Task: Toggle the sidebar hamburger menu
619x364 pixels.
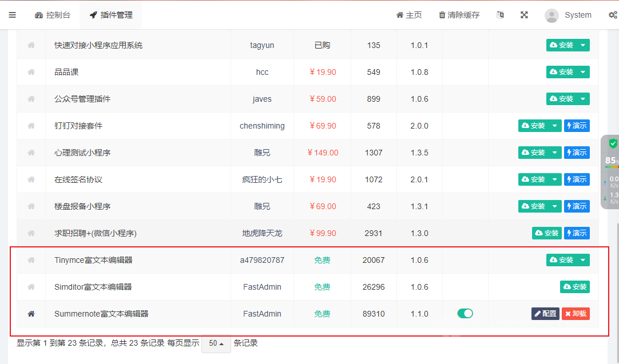Action: (x=12, y=15)
